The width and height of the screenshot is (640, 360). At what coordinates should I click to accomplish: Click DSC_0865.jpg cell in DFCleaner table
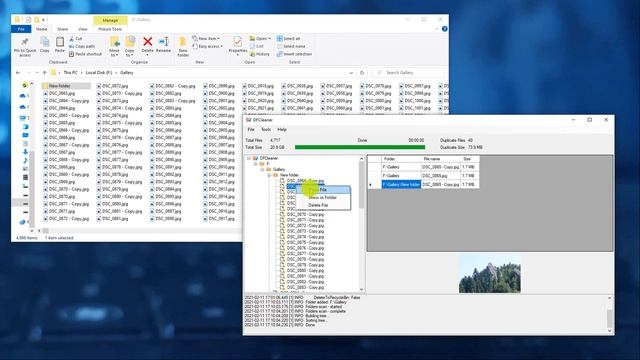click(441, 176)
